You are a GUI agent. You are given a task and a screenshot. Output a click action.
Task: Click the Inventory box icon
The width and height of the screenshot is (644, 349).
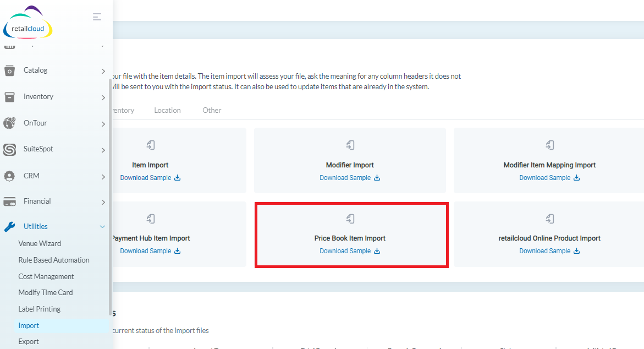[x=9, y=97]
